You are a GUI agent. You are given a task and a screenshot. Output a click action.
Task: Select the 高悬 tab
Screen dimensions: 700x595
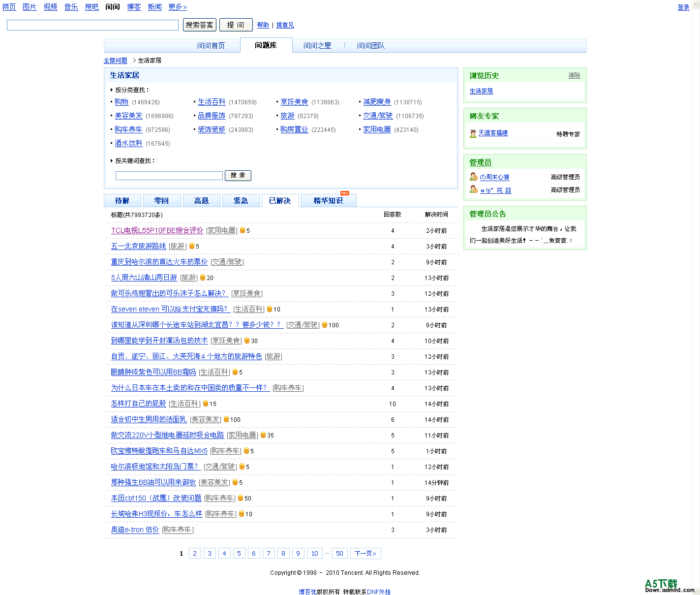click(x=201, y=201)
